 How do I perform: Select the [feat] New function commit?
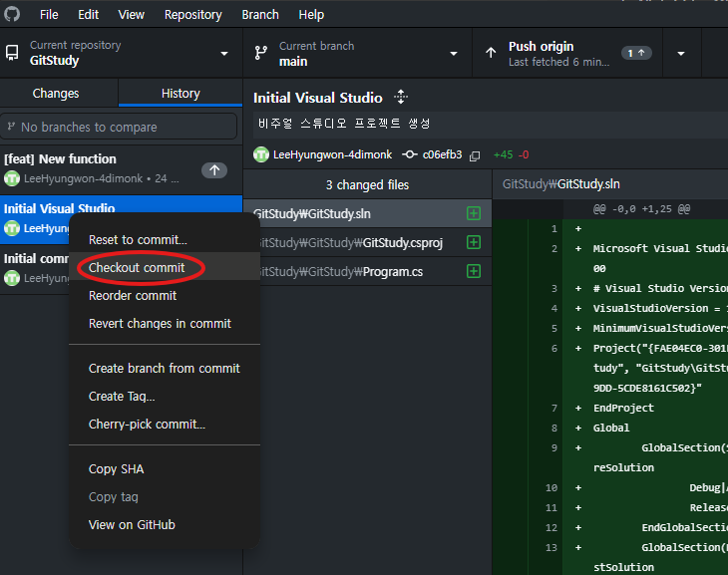point(122,169)
